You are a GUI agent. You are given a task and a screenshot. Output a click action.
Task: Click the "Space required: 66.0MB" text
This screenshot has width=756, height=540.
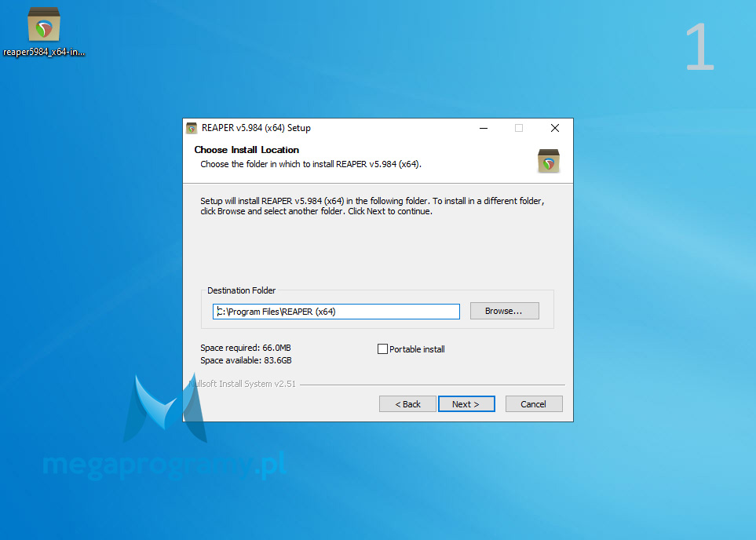pos(246,348)
